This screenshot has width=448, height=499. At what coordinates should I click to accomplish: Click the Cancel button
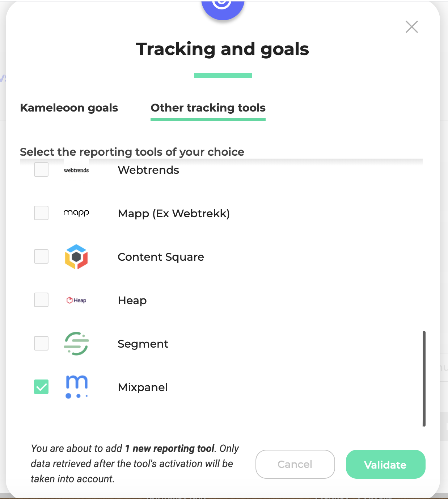click(x=295, y=464)
